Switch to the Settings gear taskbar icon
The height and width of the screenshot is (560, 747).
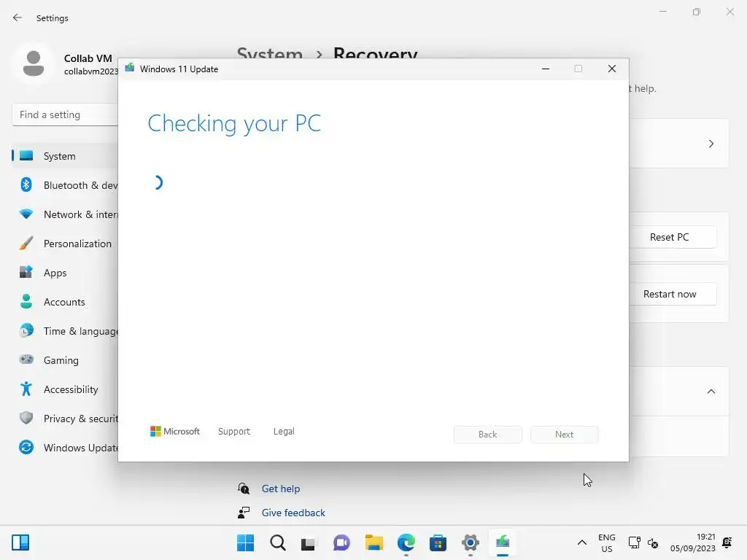(471, 542)
